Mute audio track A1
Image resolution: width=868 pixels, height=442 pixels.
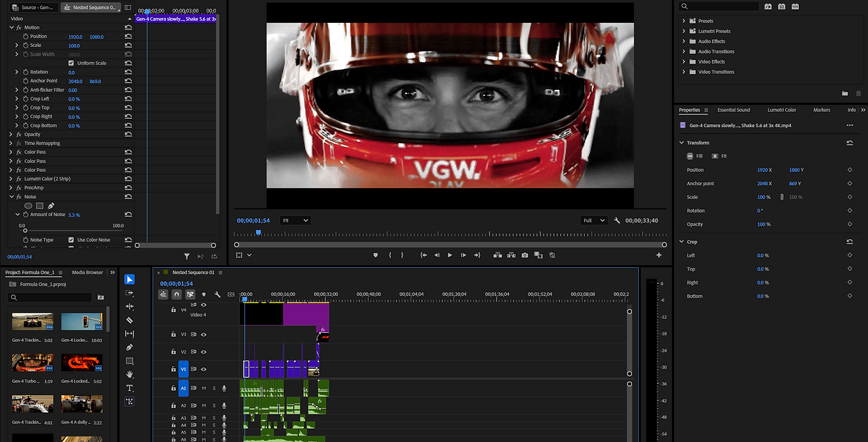(204, 388)
